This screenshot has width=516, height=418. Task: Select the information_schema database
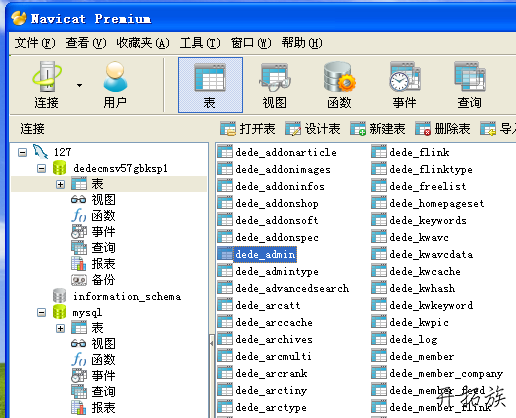point(127,296)
